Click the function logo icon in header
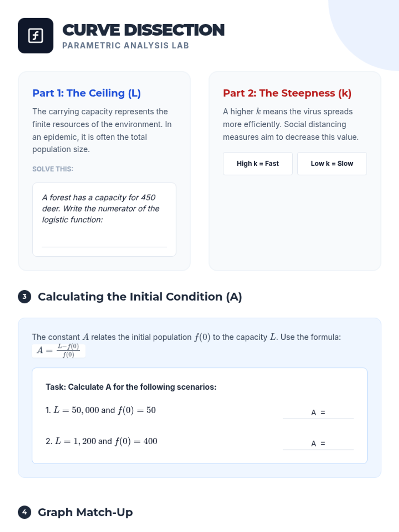Viewport: 399px width, 532px height. [36, 36]
